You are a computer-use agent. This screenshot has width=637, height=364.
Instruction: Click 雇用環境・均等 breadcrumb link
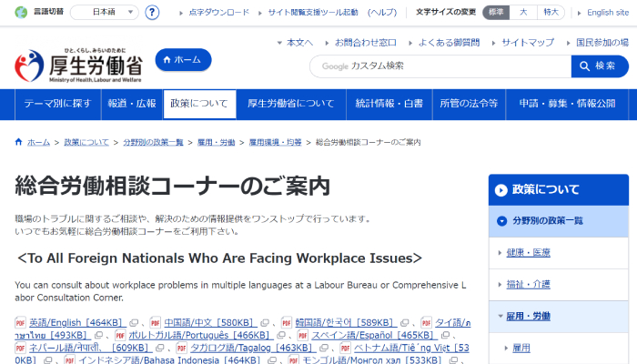pyautogui.click(x=275, y=142)
